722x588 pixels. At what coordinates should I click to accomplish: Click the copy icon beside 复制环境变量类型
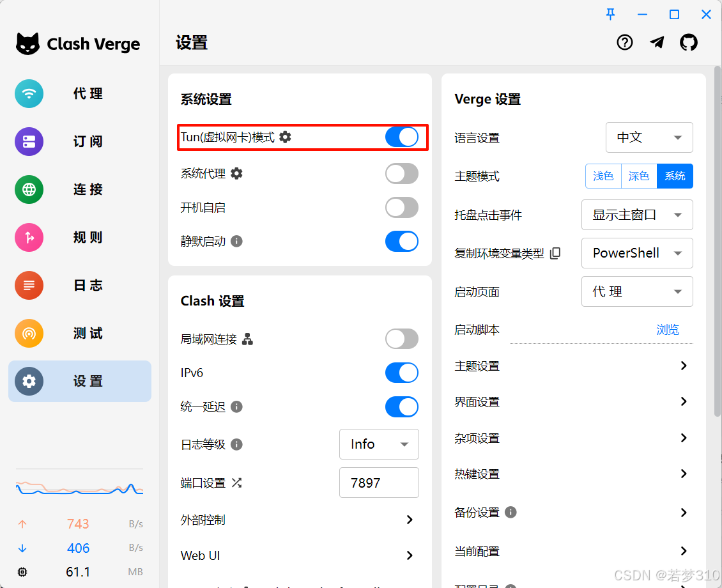point(555,253)
